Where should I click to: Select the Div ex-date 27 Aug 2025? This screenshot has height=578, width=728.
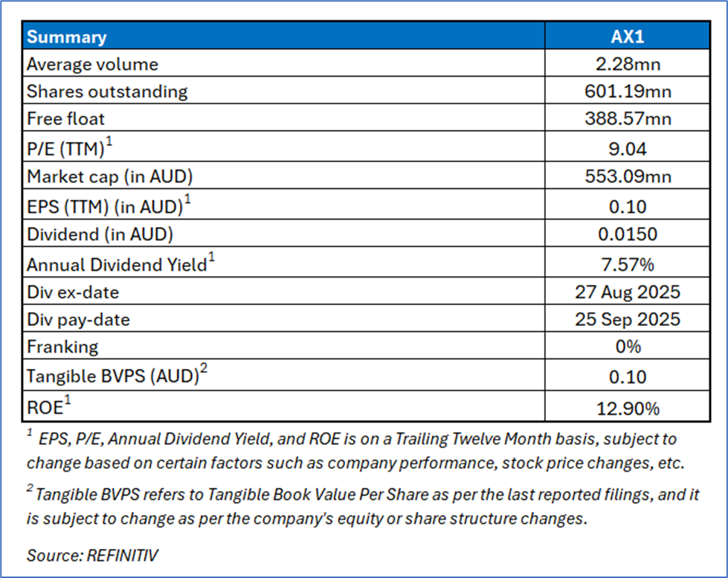(x=627, y=292)
